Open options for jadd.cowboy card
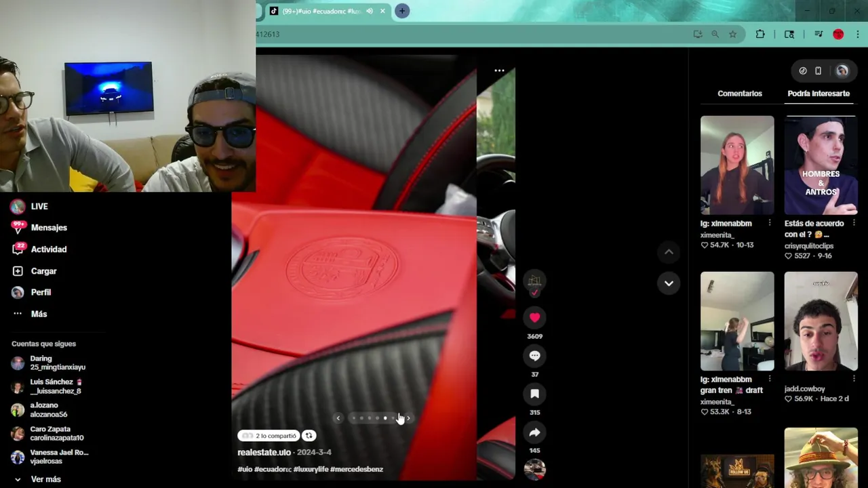Image resolution: width=868 pixels, height=488 pixels. click(x=854, y=379)
